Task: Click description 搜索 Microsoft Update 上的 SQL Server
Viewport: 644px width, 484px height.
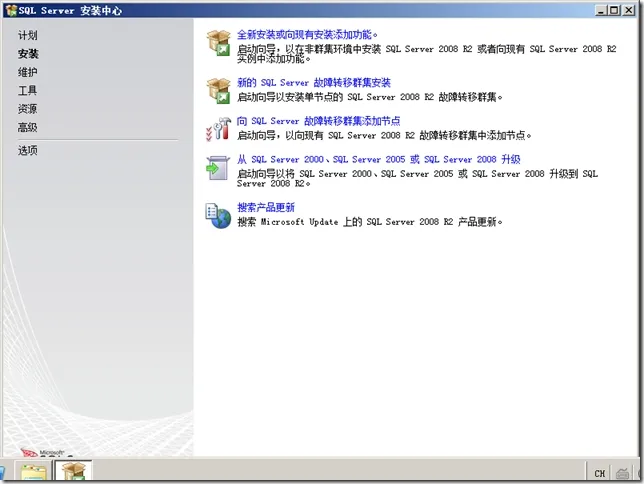Action: coord(370,222)
